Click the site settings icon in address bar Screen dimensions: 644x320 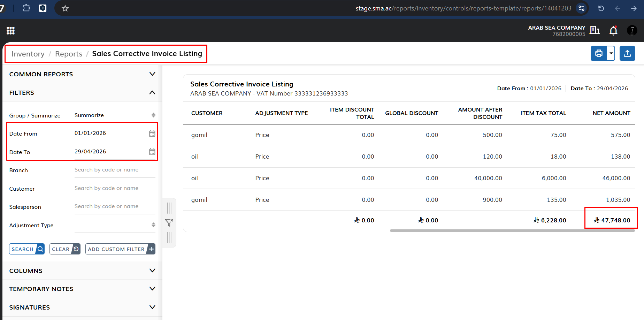pyautogui.click(x=581, y=8)
